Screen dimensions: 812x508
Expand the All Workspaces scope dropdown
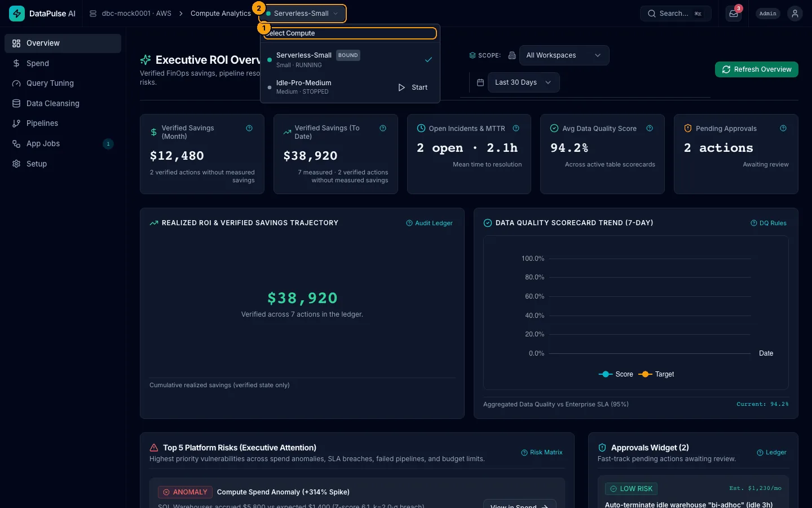[564, 55]
